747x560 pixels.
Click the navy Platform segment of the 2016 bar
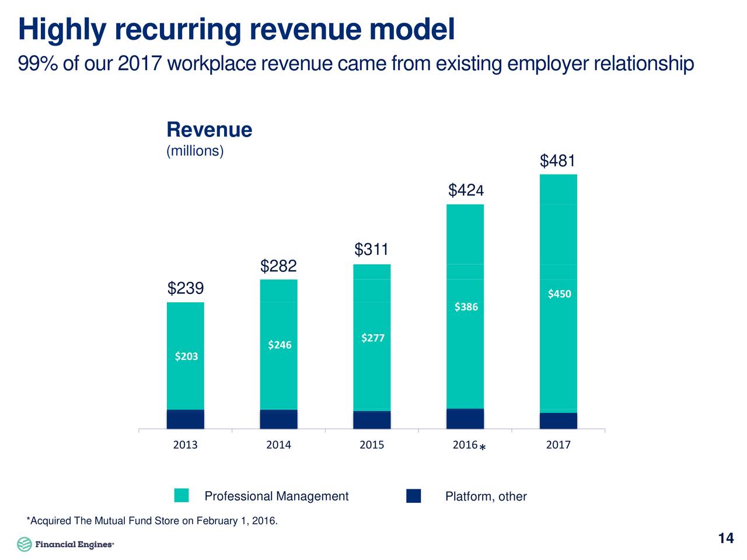click(x=465, y=419)
